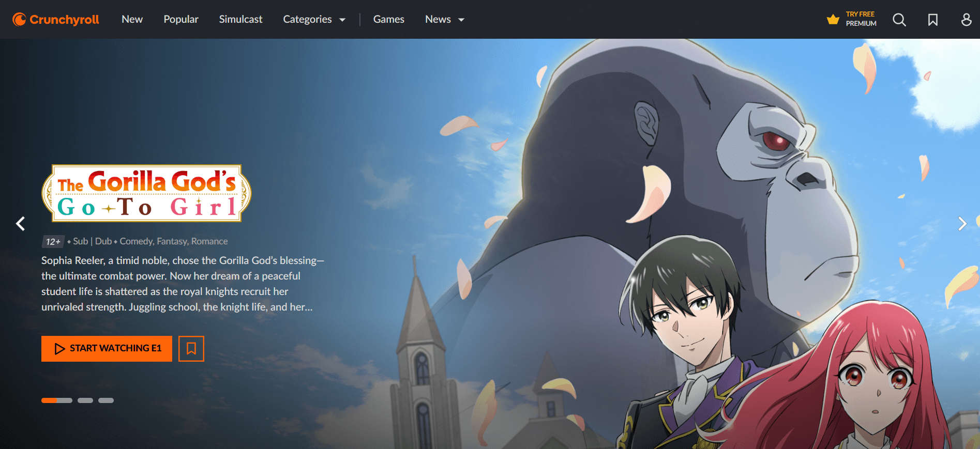Open the watchlist bookmark in header

933,20
